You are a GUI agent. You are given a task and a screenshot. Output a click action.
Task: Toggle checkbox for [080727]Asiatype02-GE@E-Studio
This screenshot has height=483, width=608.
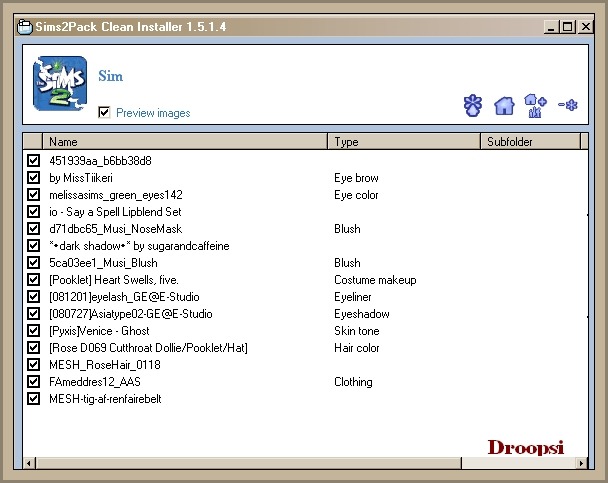pyautogui.click(x=33, y=314)
